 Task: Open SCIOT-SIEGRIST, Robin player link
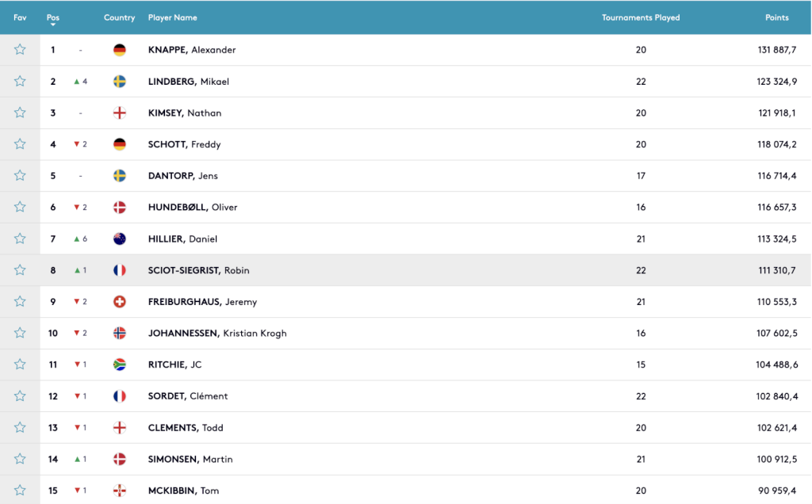coord(198,270)
